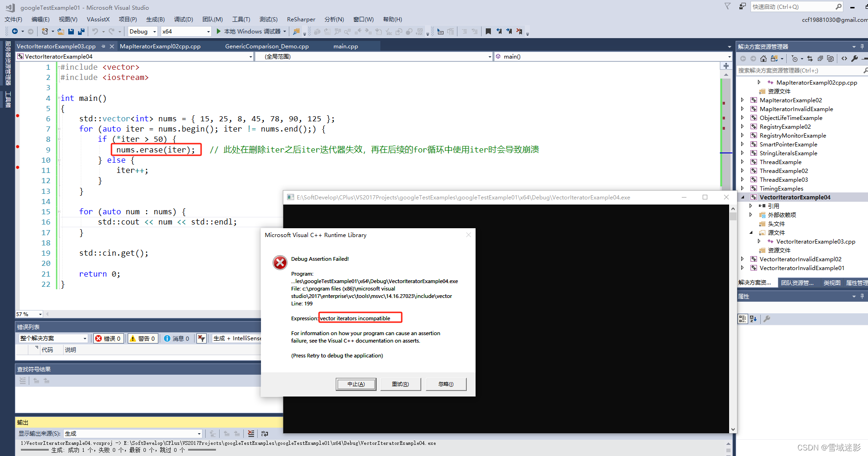
Task: Toggle pin on VectorIteratorExample03.cpp tab
Action: pyautogui.click(x=103, y=46)
